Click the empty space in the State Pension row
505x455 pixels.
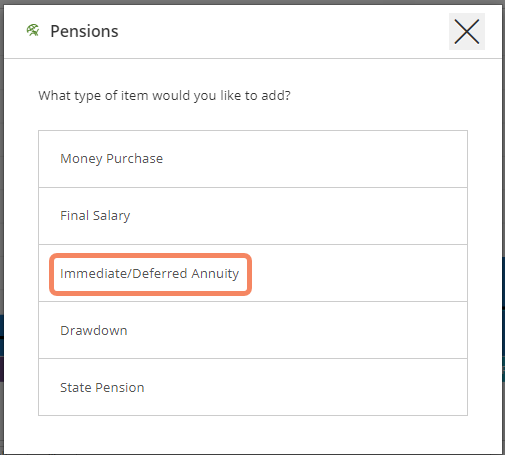click(x=305, y=387)
